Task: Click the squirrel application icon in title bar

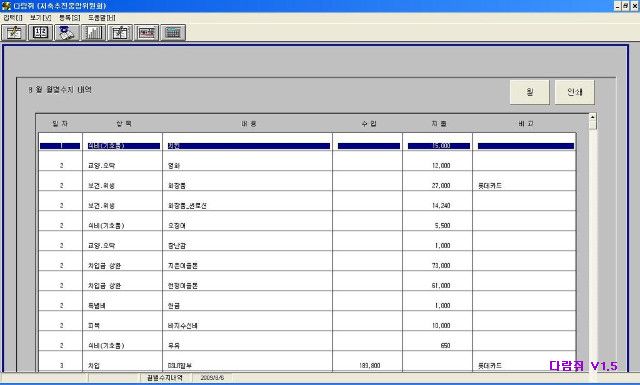Action: (6, 6)
